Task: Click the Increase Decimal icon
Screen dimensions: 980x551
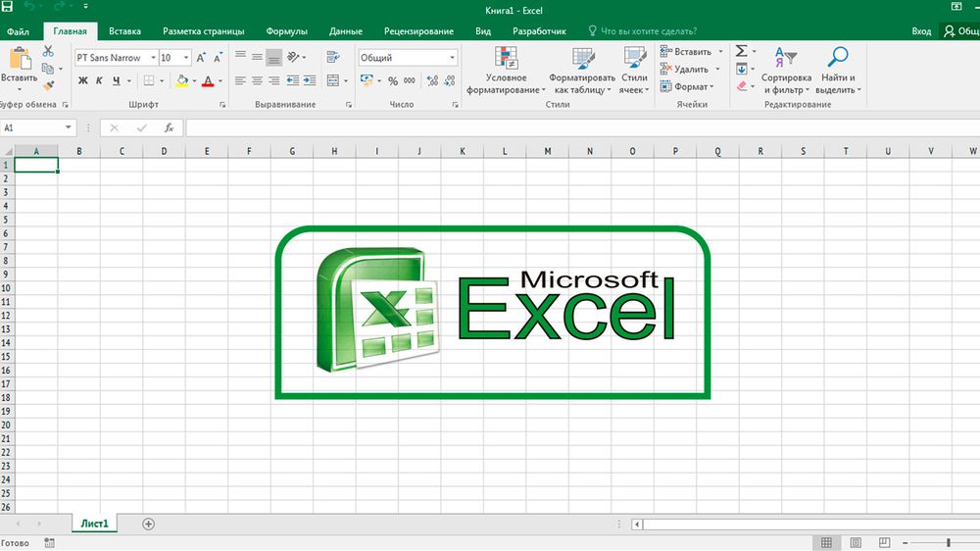Action: tap(432, 80)
